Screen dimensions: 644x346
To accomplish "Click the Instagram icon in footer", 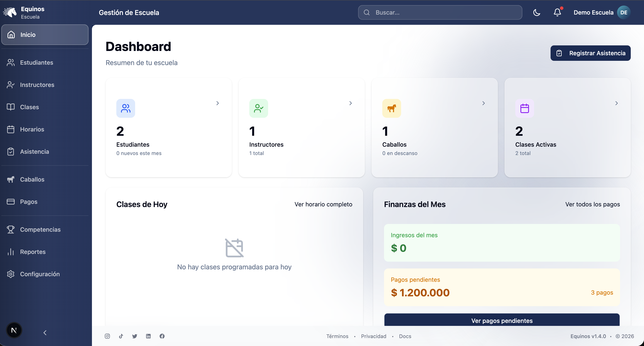I will (107, 336).
